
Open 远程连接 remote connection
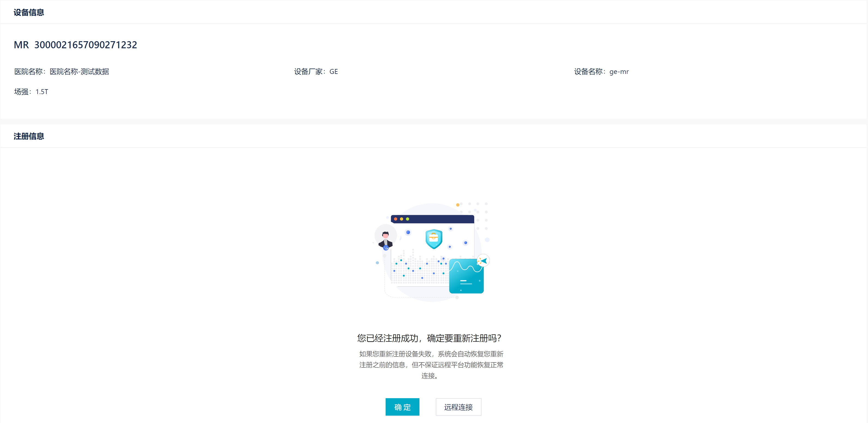[458, 407]
